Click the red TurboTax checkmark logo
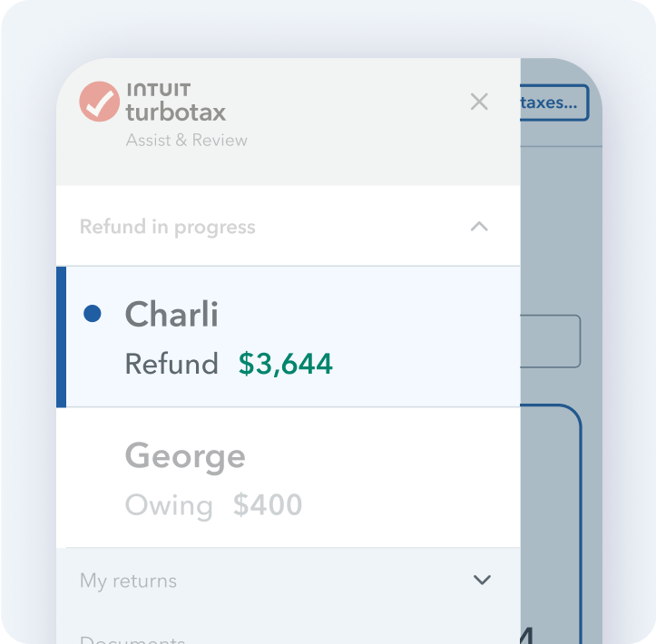 point(100,102)
